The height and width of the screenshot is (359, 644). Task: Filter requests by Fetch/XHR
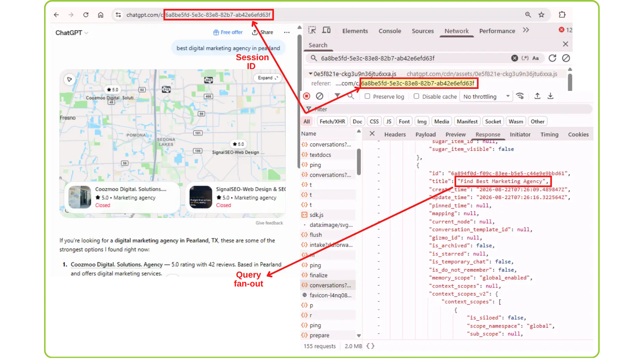(x=332, y=121)
